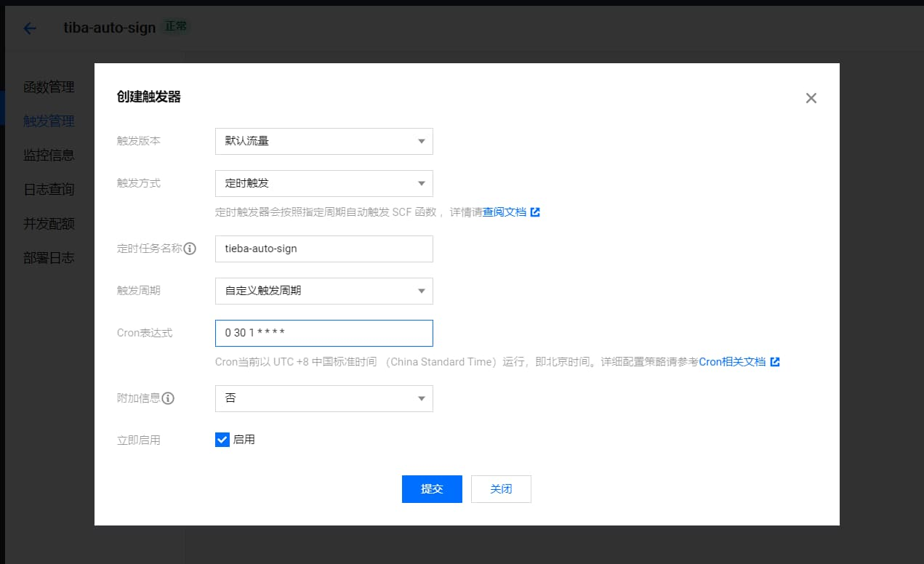Click the back arrow beside tiba-auto-sign
Viewport: 924px width, 564px height.
(28, 28)
